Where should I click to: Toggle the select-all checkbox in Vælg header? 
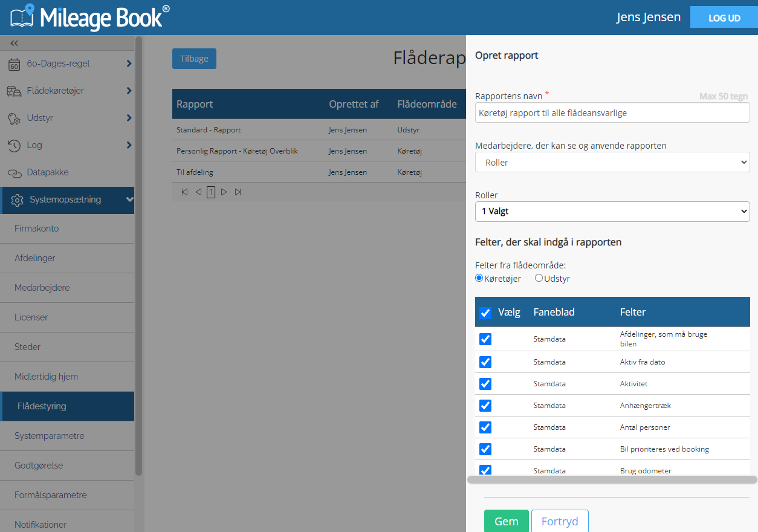(x=485, y=313)
